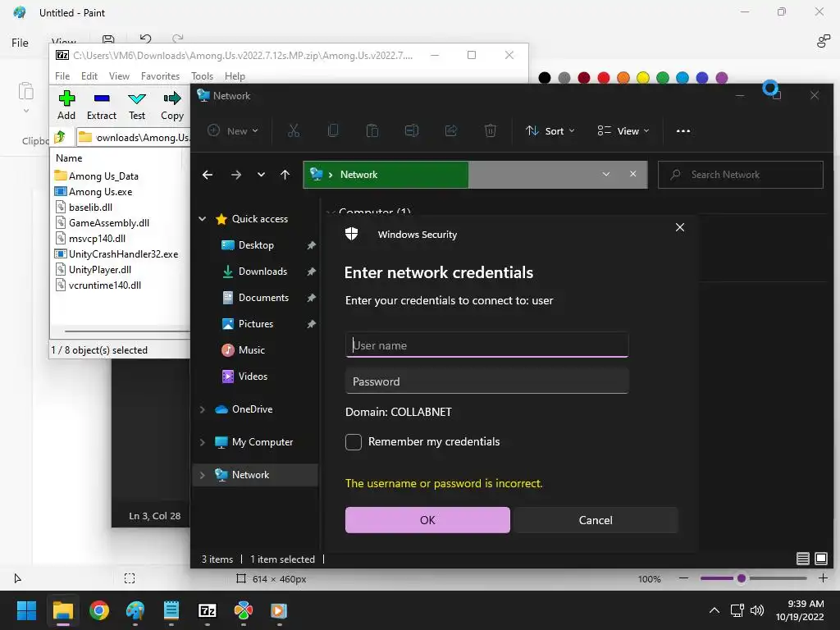Click the Paint Save icon
The height and width of the screenshot is (630, 840).
point(108,39)
